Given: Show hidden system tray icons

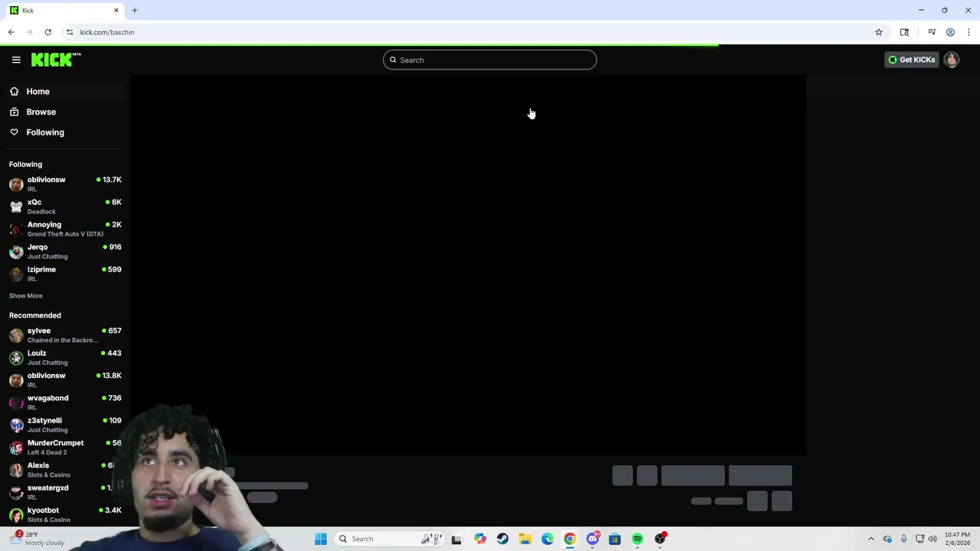Looking at the screenshot, I should [x=871, y=539].
